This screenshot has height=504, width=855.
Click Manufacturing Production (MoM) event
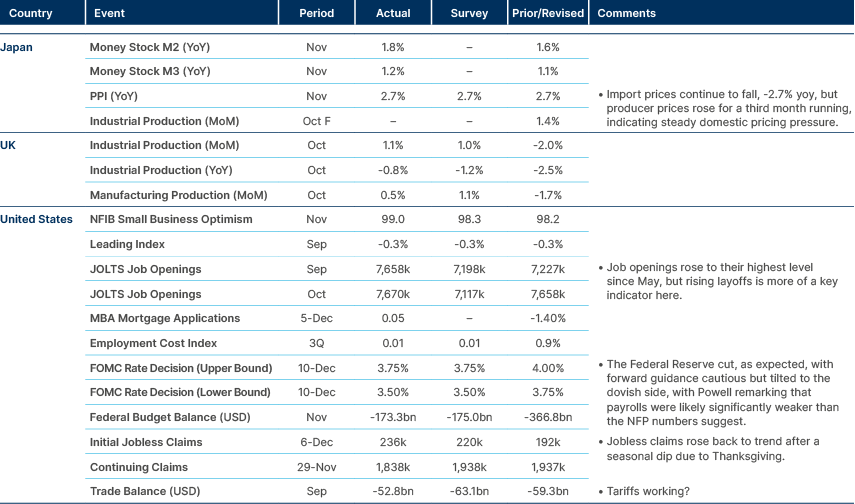click(179, 195)
